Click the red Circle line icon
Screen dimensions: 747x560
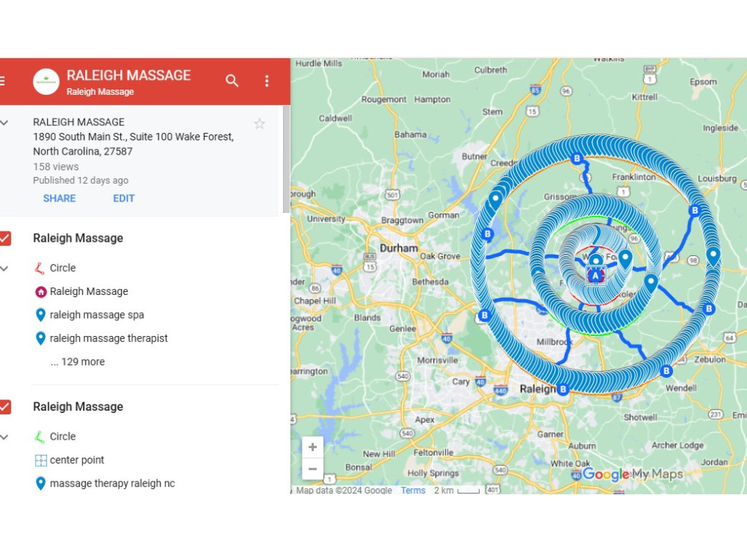[x=40, y=268]
